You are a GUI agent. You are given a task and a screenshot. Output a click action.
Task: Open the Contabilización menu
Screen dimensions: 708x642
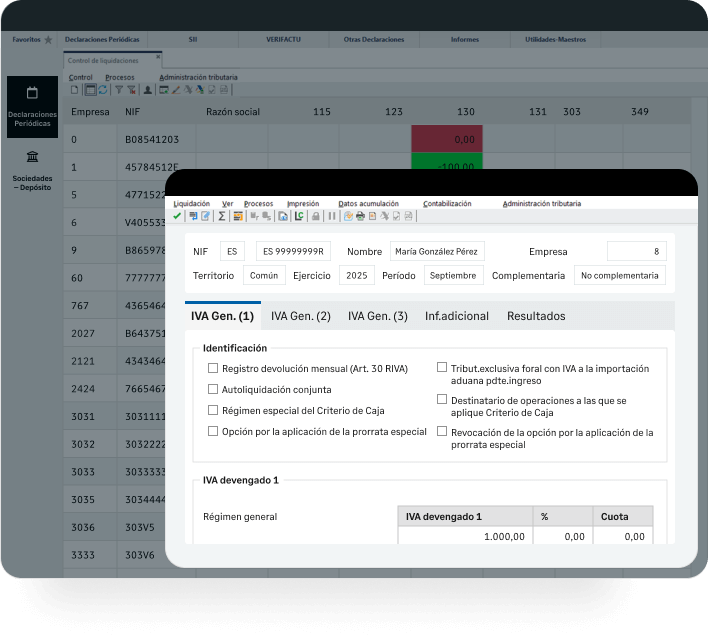click(x=446, y=203)
